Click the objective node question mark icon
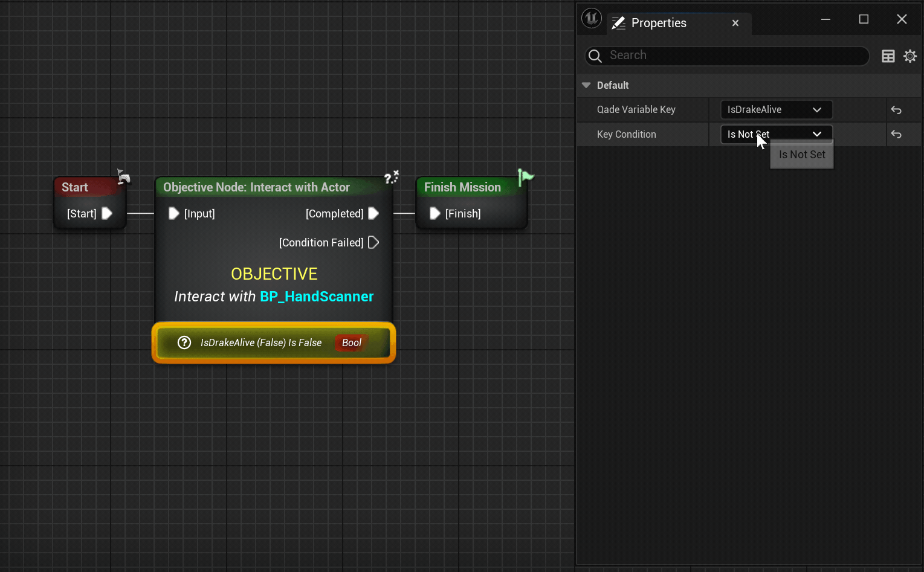The height and width of the screenshot is (572, 924). coord(392,177)
